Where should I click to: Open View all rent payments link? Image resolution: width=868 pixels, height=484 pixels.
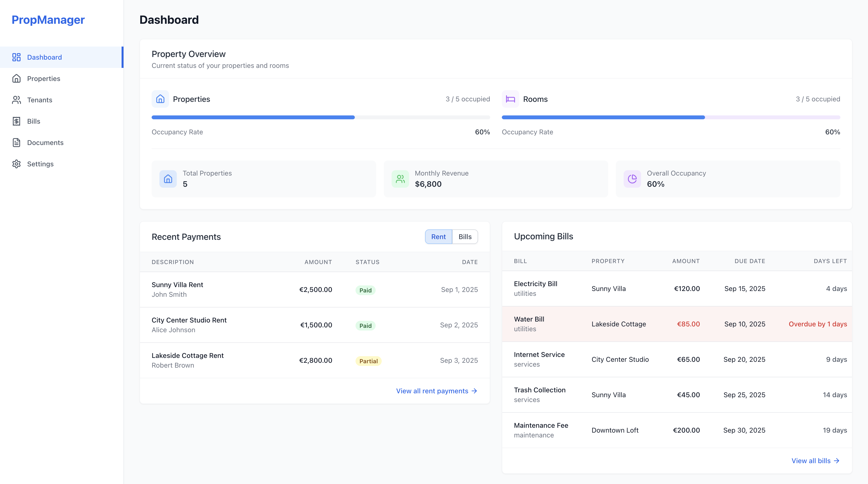(x=436, y=391)
